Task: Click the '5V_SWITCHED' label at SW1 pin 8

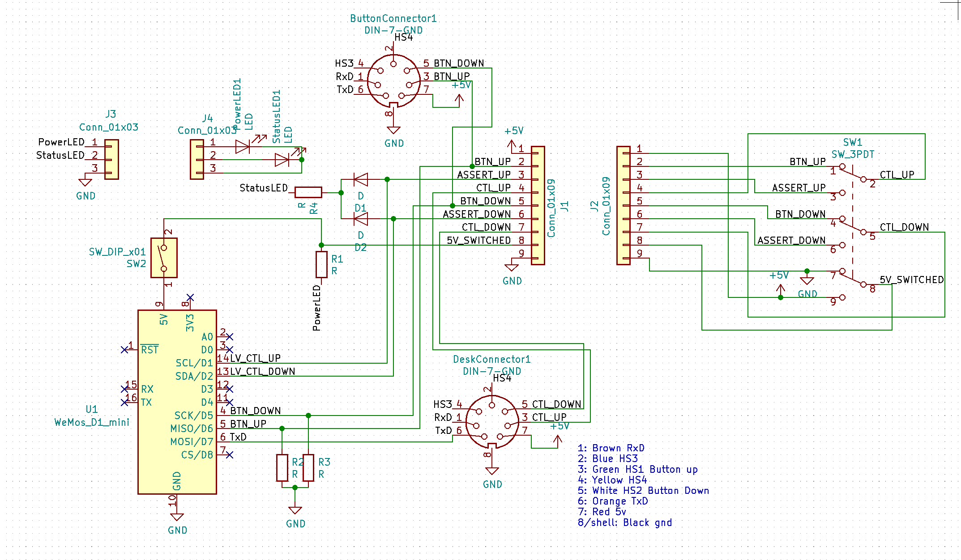Action: tap(912, 280)
